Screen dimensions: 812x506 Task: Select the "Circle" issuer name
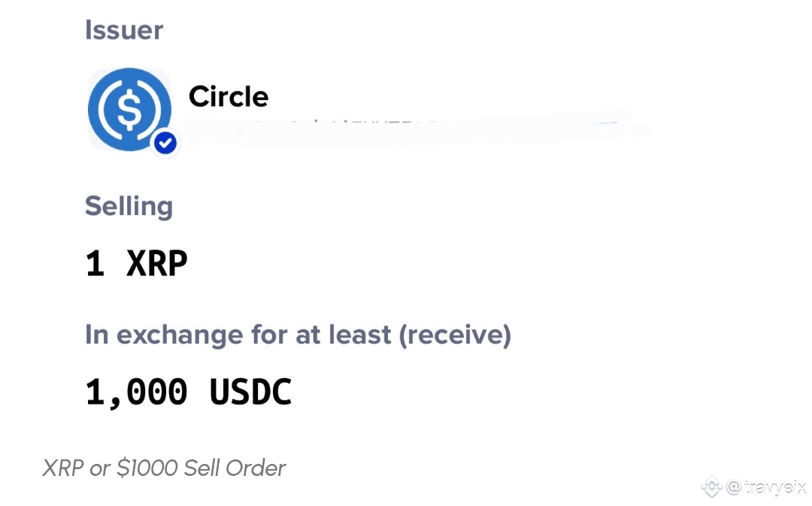[x=228, y=96]
